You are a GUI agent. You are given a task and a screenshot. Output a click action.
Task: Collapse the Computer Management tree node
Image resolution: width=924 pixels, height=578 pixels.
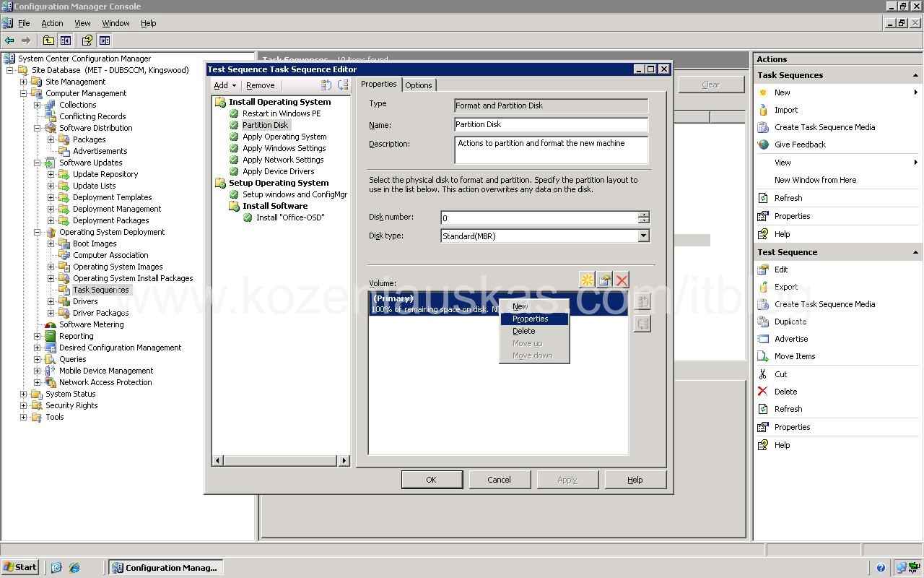(23, 93)
